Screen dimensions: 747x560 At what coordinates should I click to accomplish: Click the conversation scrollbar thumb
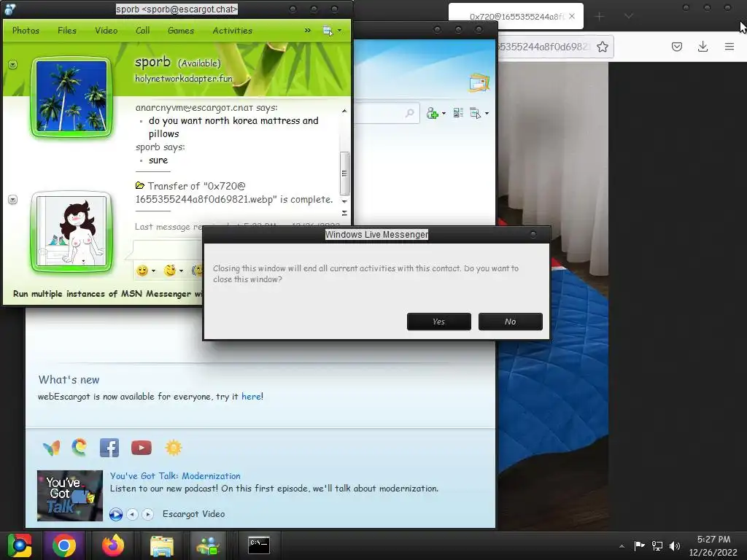(344, 174)
